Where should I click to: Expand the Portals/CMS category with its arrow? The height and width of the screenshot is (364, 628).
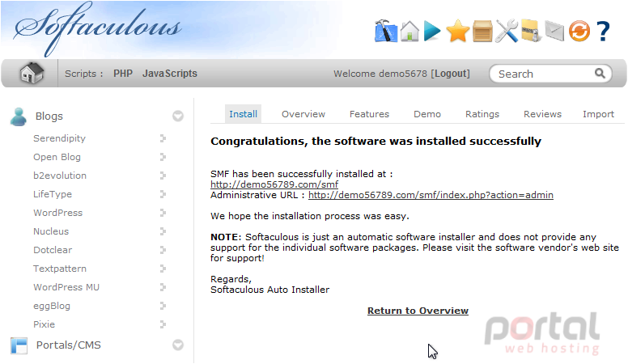point(178,345)
